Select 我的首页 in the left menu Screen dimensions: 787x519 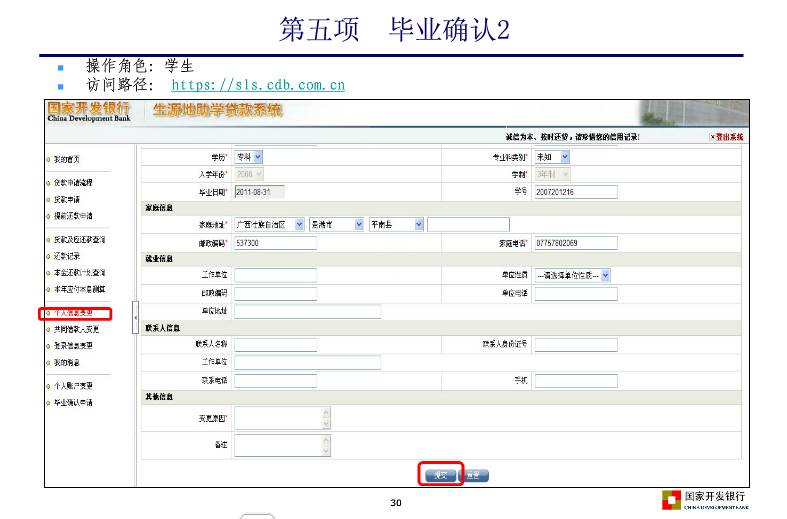(x=68, y=159)
